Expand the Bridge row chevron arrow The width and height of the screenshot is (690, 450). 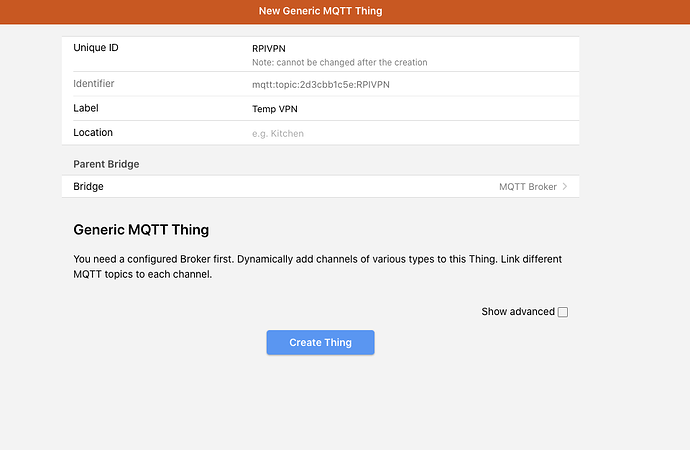[x=565, y=187]
